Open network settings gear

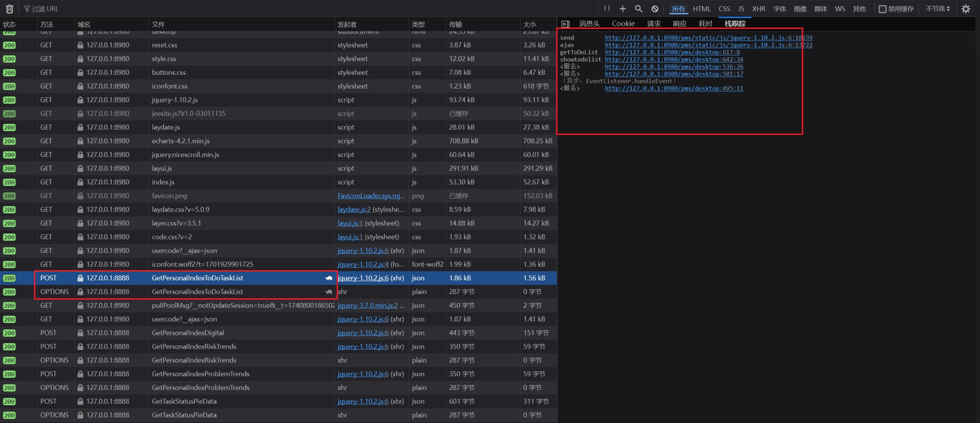pyautogui.click(x=966, y=9)
